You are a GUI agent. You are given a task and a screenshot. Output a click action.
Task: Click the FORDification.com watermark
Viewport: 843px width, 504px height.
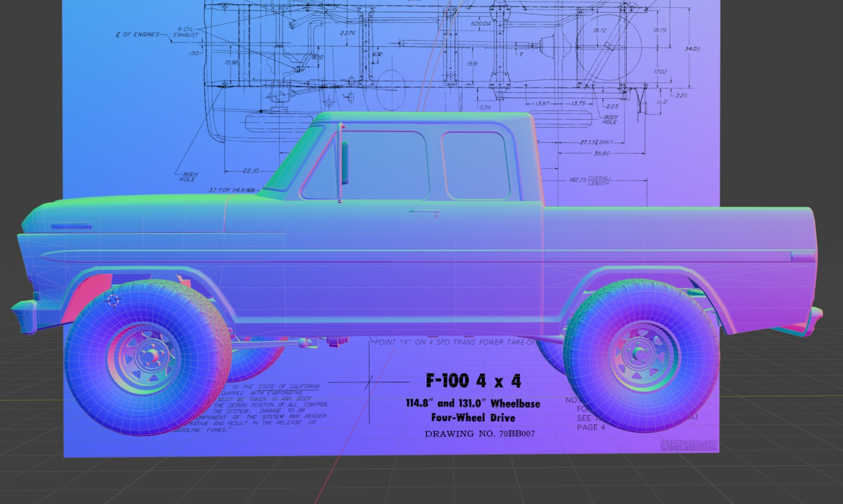688,445
